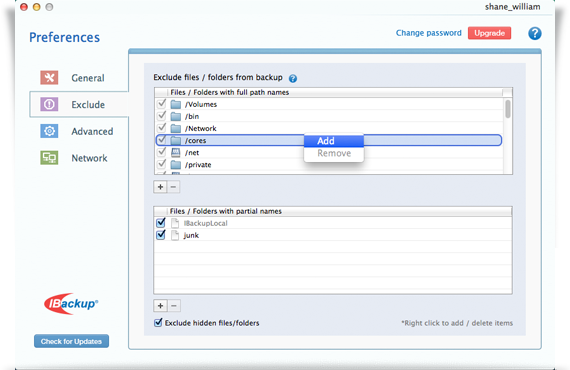This screenshot has width=570, height=370.
Task: Click the IBackupLocal file icon
Action: [175, 223]
